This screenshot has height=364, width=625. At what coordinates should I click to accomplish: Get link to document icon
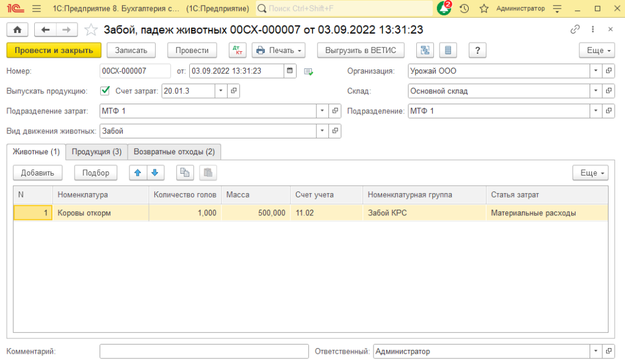(x=574, y=29)
